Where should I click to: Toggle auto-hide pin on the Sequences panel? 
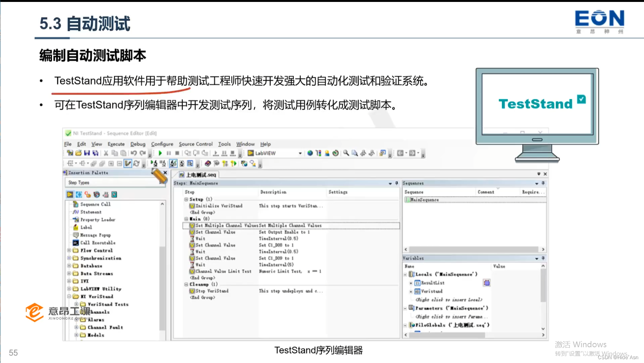tap(543, 183)
